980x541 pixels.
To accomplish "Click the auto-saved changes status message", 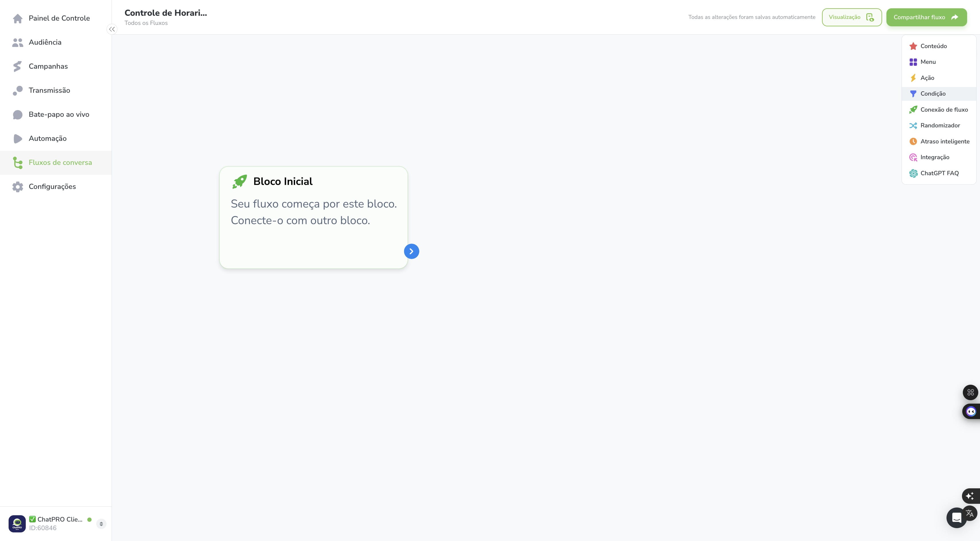I will point(752,17).
